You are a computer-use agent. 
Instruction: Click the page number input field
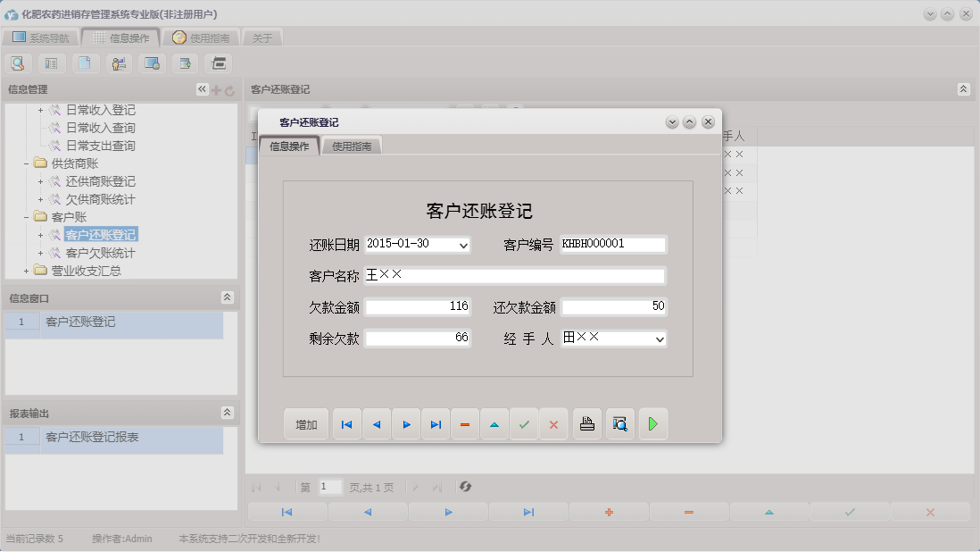coord(328,487)
